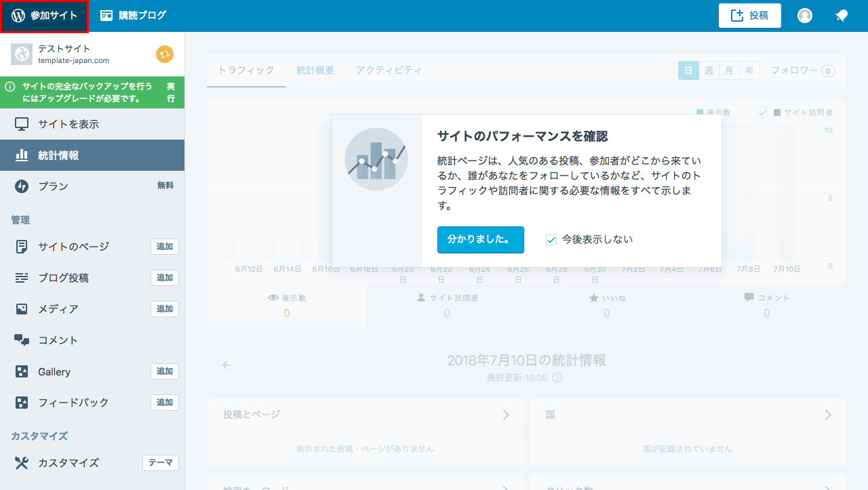Select 週 period toggle
868x490 pixels.
(x=709, y=70)
